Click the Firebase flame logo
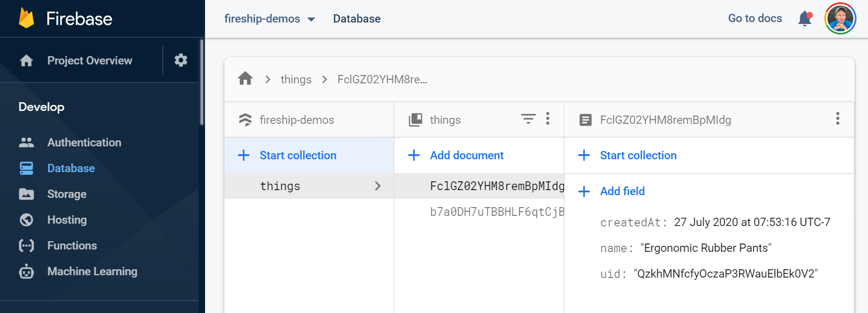The image size is (868, 313). tap(26, 19)
